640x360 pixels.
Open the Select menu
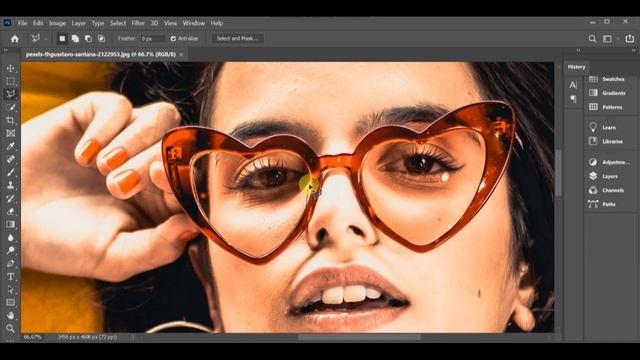click(118, 23)
